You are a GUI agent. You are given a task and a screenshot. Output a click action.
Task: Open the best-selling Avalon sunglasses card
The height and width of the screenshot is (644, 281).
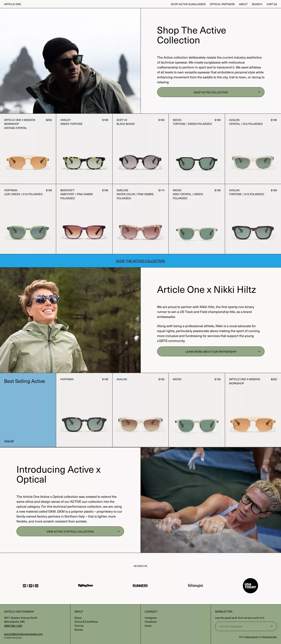click(x=140, y=410)
